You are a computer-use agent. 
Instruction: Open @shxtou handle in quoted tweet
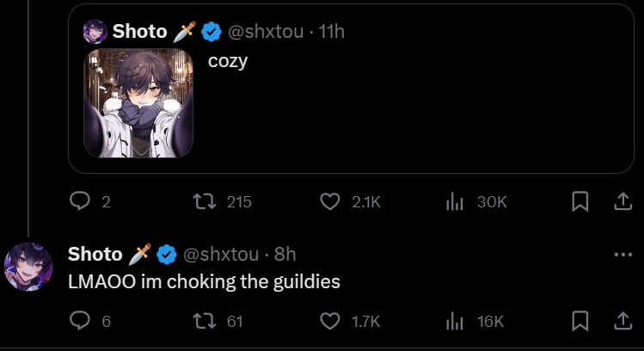click(x=266, y=32)
